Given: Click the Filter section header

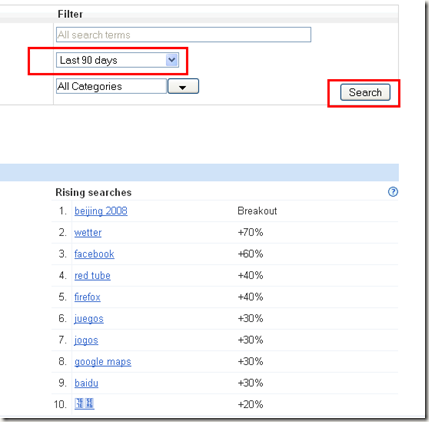Looking at the screenshot, I should [70, 14].
